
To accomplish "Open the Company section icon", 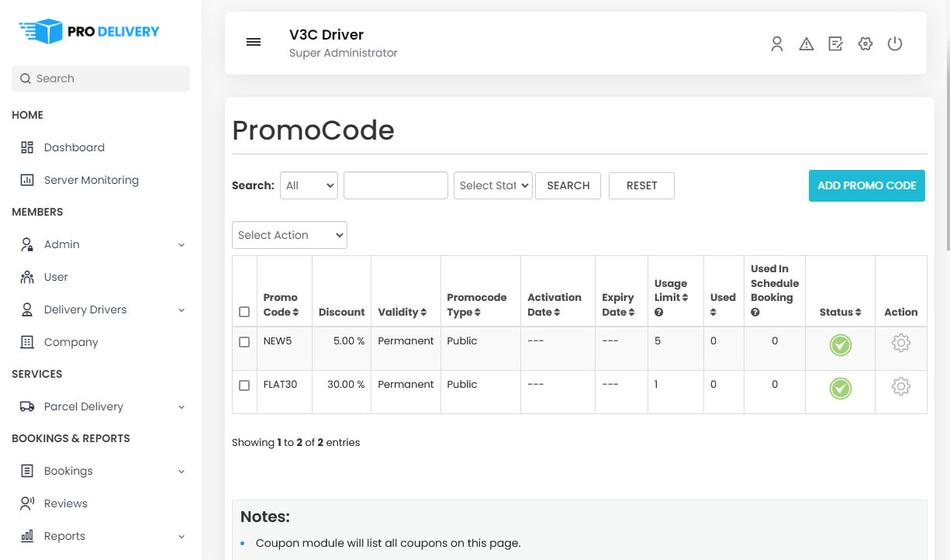I will [28, 341].
